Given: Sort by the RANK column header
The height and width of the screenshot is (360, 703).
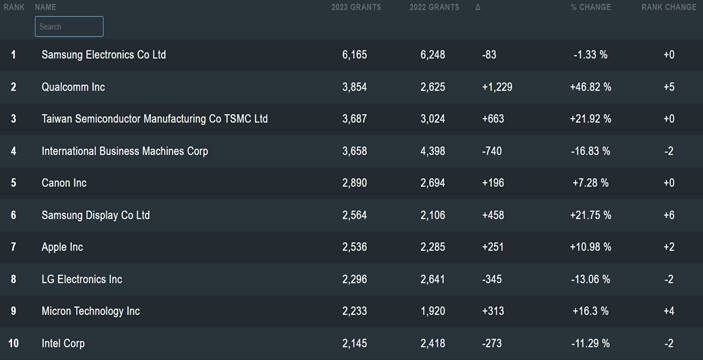Looking at the screenshot, I should click(14, 8).
